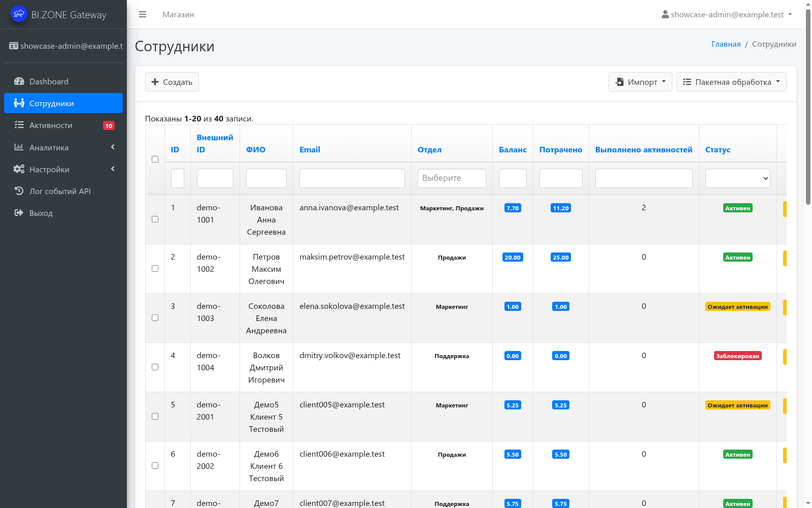This screenshot has height=508, width=812.
Task: Click the page vertical scrollbar thumb
Action: pyautogui.click(x=808, y=107)
